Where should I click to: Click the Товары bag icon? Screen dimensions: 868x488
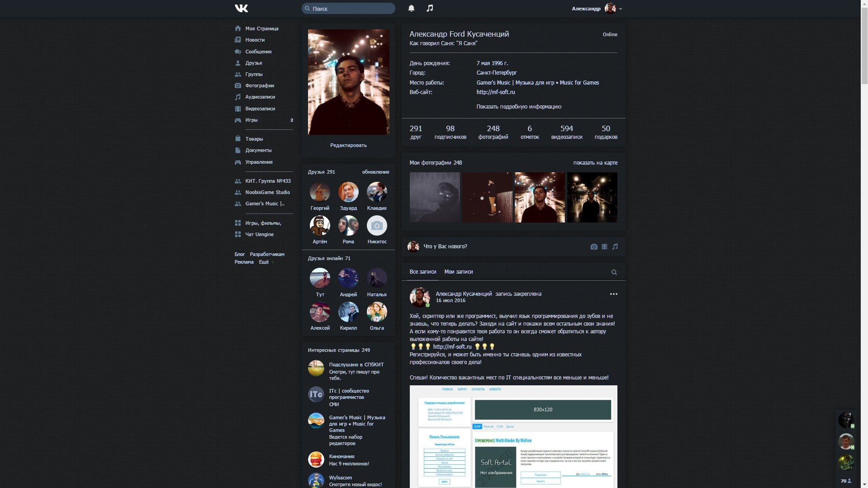pos(238,138)
